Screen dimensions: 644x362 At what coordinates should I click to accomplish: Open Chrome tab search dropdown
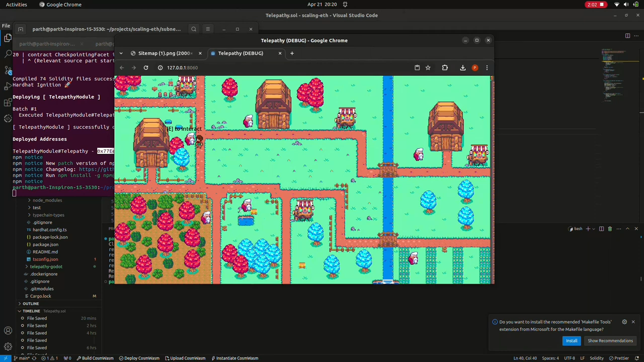[121, 53]
